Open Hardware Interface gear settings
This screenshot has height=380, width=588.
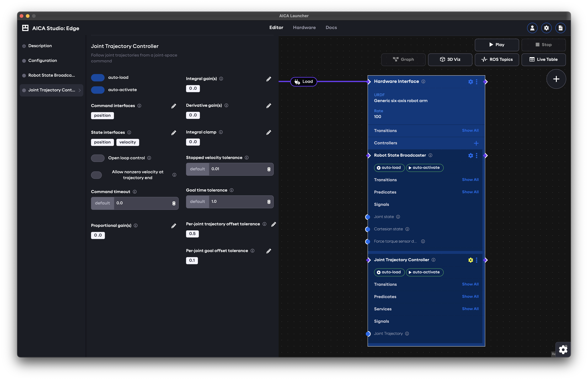[471, 82]
